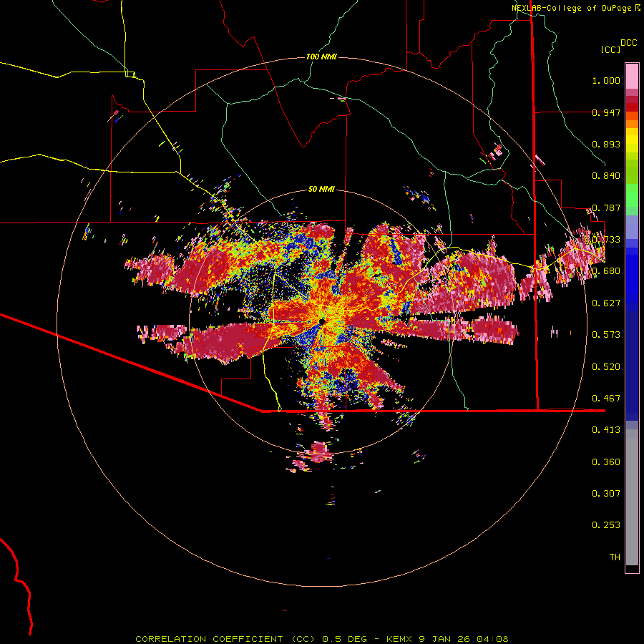The image size is (644, 644).
Task: Click the 50 NMI range ring label
Action: point(321,189)
